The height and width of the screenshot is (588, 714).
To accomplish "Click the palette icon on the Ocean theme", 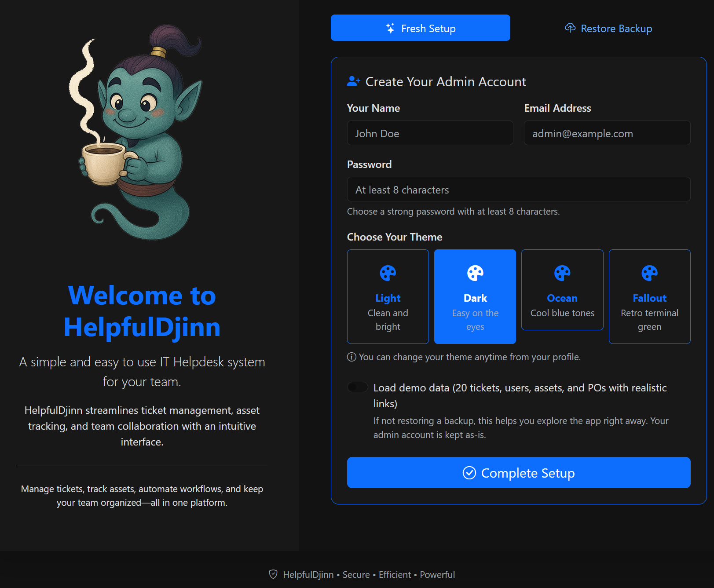I will pos(562,273).
